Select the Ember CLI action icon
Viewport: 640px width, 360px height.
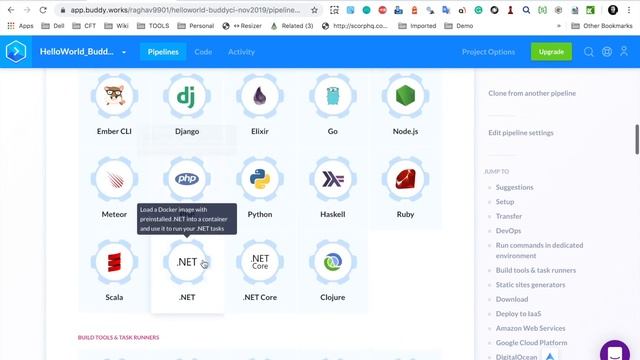click(x=114, y=96)
